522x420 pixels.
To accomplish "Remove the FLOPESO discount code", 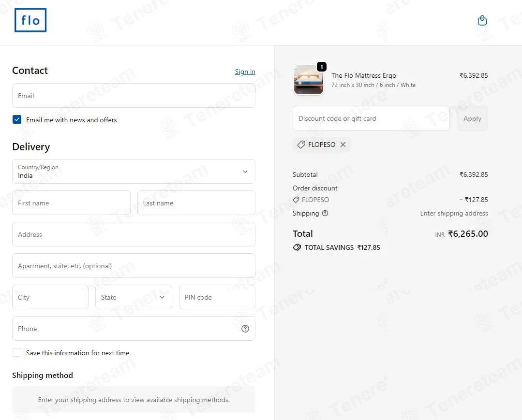I will click(x=343, y=145).
